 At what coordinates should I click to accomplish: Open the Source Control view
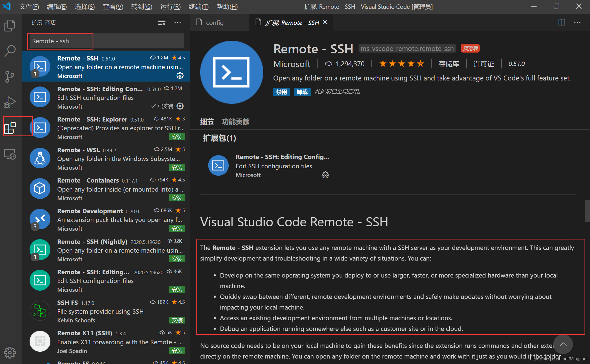(x=10, y=77)
